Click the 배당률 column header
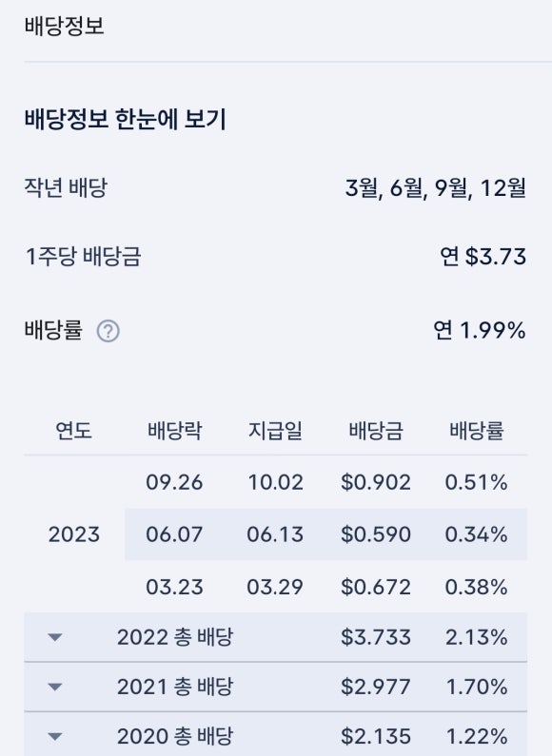The height and width of the screenshot is (756, 552). (x=476, y=430)
